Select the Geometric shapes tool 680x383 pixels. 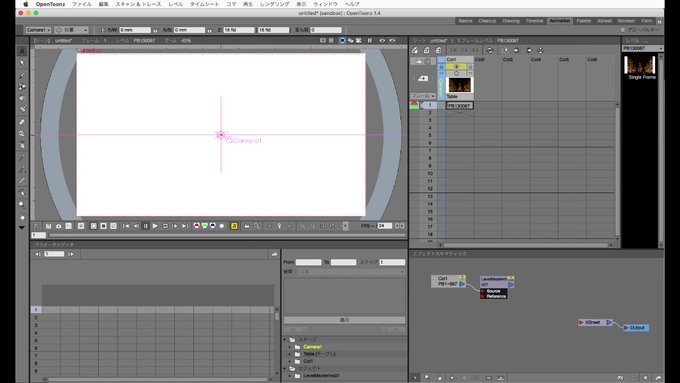[x=22, y=87]
